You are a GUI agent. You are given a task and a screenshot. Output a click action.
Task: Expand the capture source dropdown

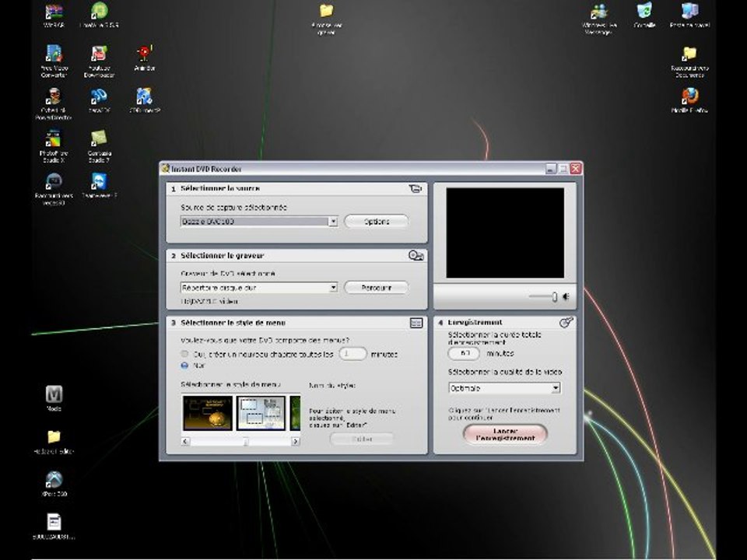333,222
